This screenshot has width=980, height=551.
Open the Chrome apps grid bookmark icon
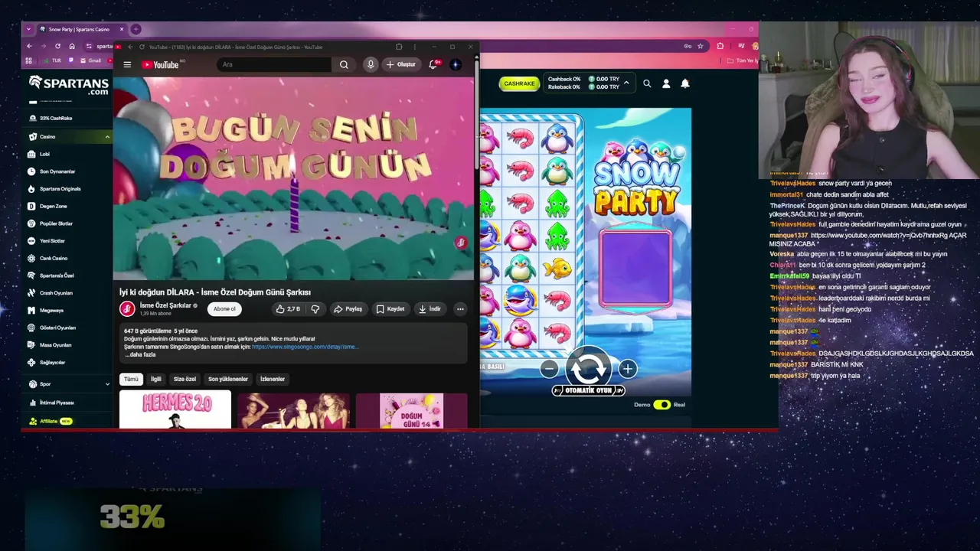pos(29,60)
